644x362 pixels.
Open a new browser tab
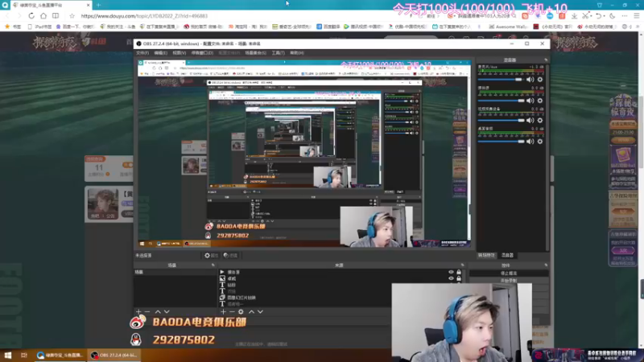point(98,5)
